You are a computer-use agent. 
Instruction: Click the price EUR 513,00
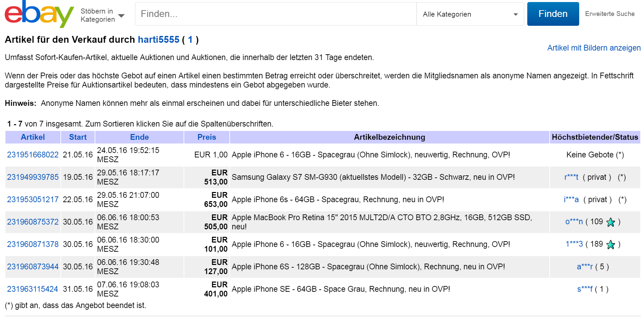pos(216,177)
